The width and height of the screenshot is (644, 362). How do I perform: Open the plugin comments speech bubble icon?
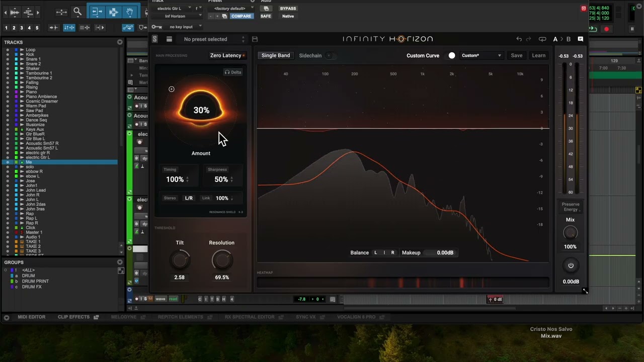[x=580, y=39]
